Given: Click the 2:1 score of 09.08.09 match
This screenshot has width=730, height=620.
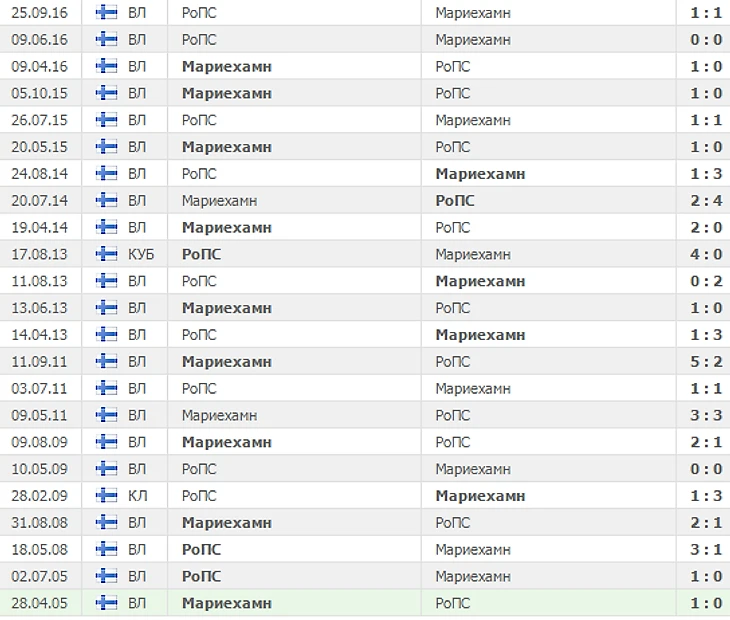Looking at the screenshot, I should [706, 442].
